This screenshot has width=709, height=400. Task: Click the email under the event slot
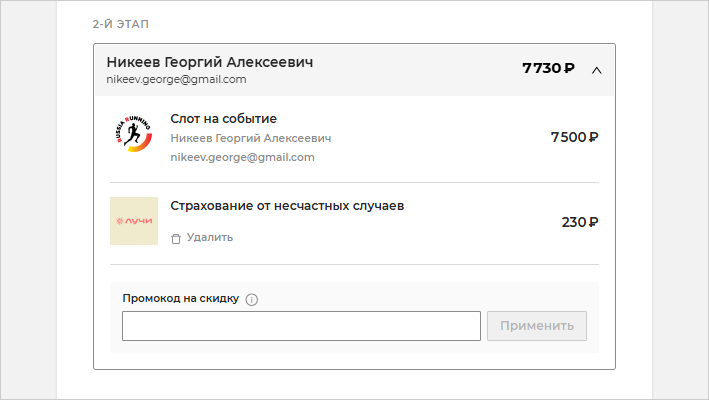click(x=242, y=157)
